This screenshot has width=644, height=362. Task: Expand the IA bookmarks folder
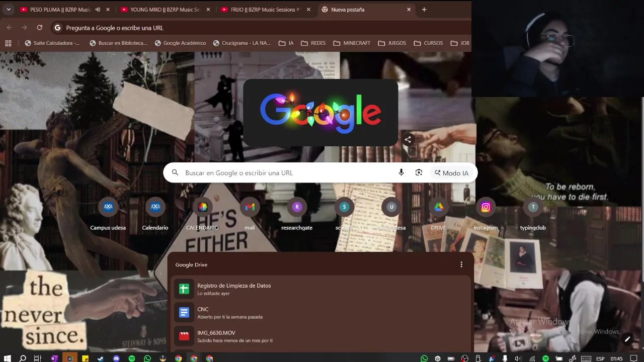click(286, 43)
